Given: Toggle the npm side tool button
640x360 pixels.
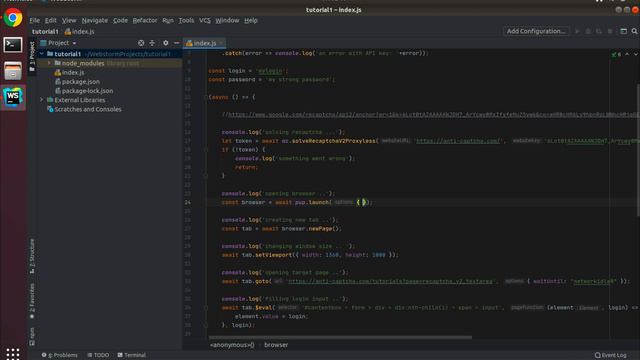Looking at the screenshot, I should click(x=32, y=337).
